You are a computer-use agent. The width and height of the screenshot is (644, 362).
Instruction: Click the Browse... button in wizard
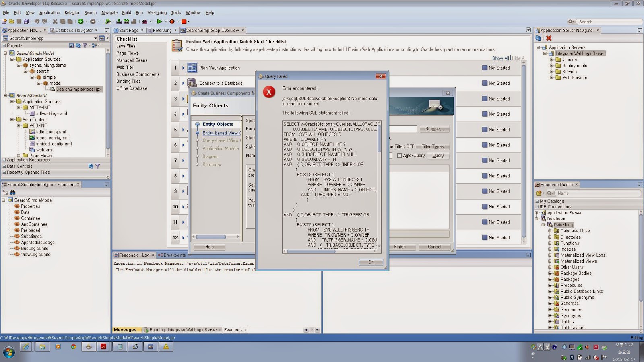click(x=434, y=129)
